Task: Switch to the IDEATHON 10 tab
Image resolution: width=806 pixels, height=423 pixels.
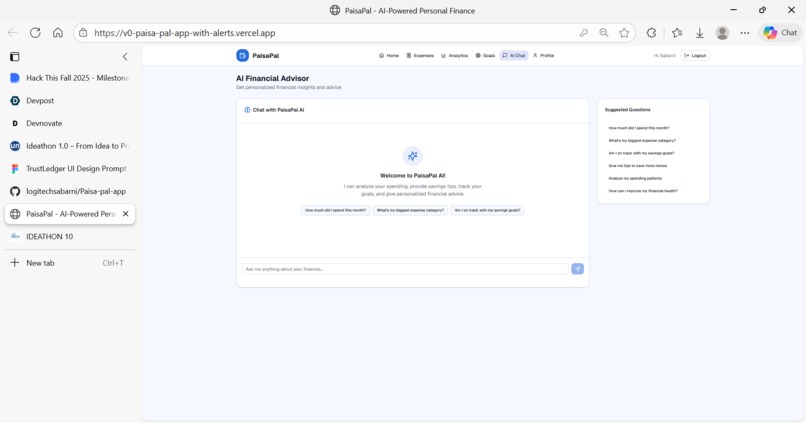Action: click(70, 236)
